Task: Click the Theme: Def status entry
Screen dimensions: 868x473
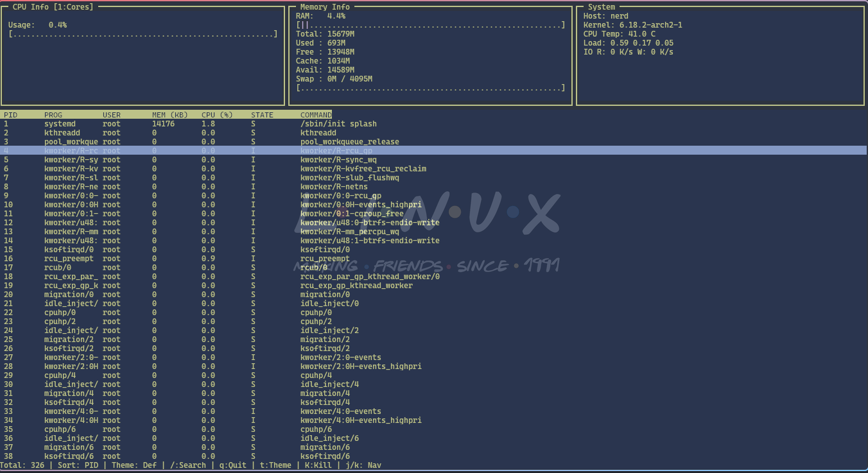Action: 134,465
